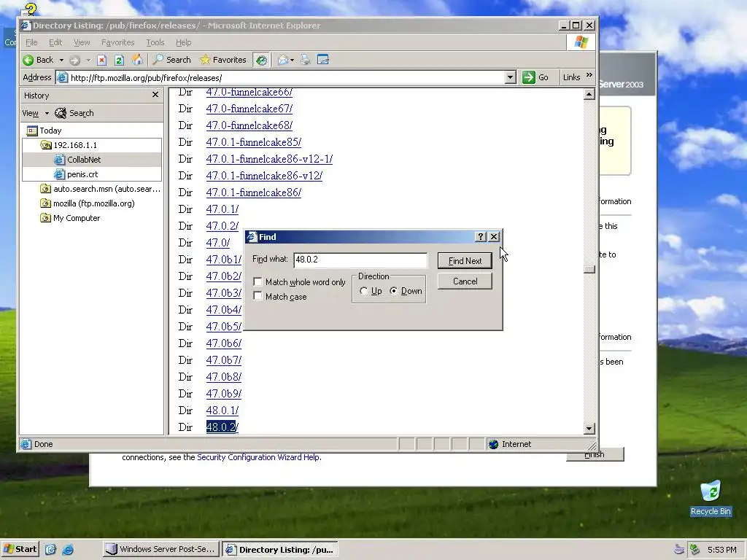This screenshot has width=747, height=560.
Task: Toggle the History toolbar icon
Action: (x=261, y=60)
